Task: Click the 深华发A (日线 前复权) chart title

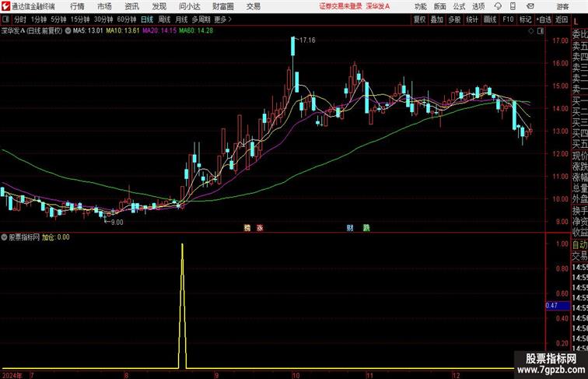Action: coord(31,31)
